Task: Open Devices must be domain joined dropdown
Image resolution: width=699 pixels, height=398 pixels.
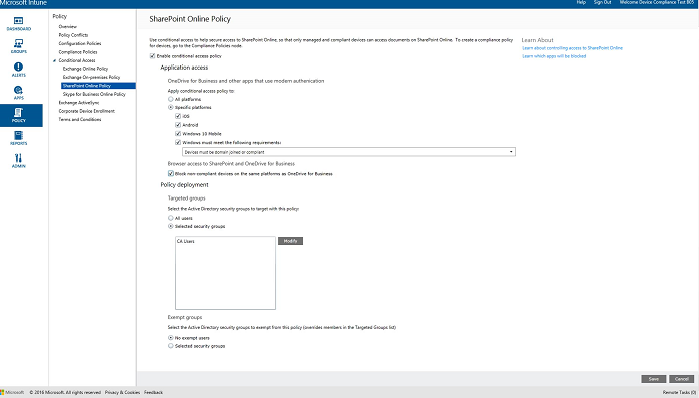Action: [349, 152]
